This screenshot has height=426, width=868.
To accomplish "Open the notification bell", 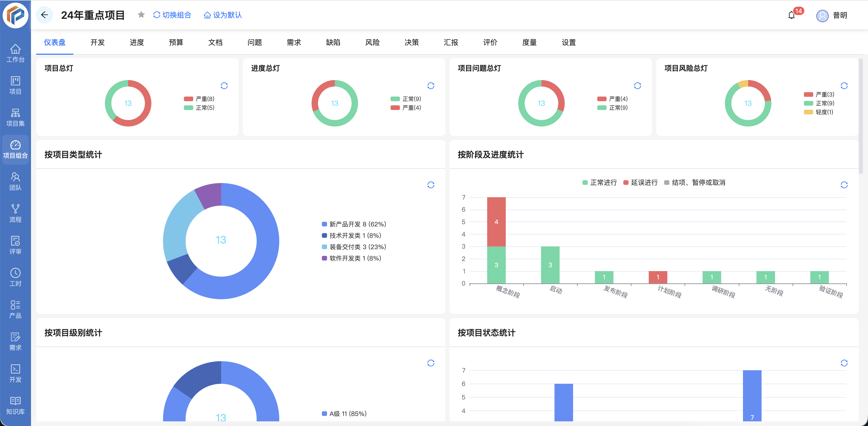I will [792, 15].
